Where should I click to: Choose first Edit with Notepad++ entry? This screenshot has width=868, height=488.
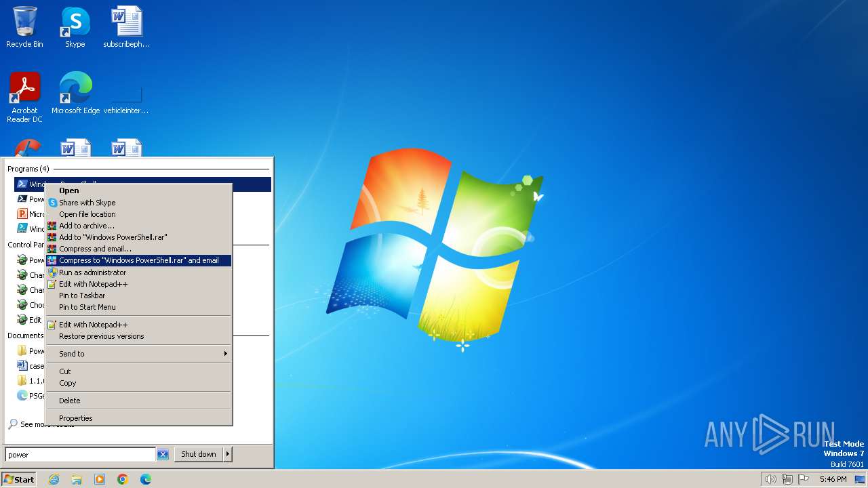tap(138, 284)
